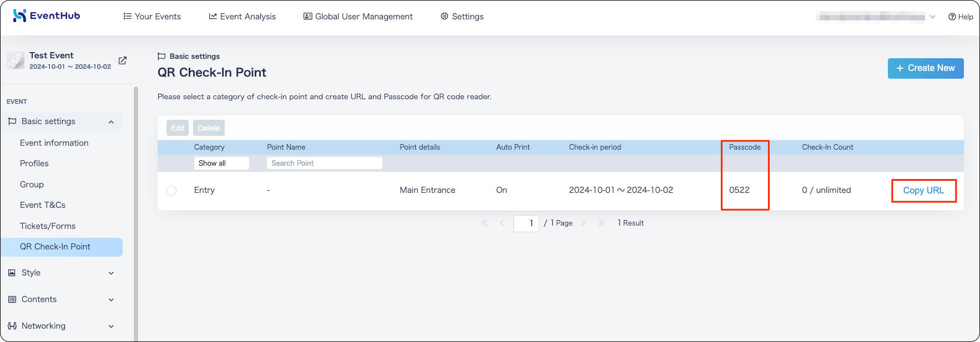Click the Auto Print On value
The width and height of the screenshot is (980, 342).
point(502,190)
